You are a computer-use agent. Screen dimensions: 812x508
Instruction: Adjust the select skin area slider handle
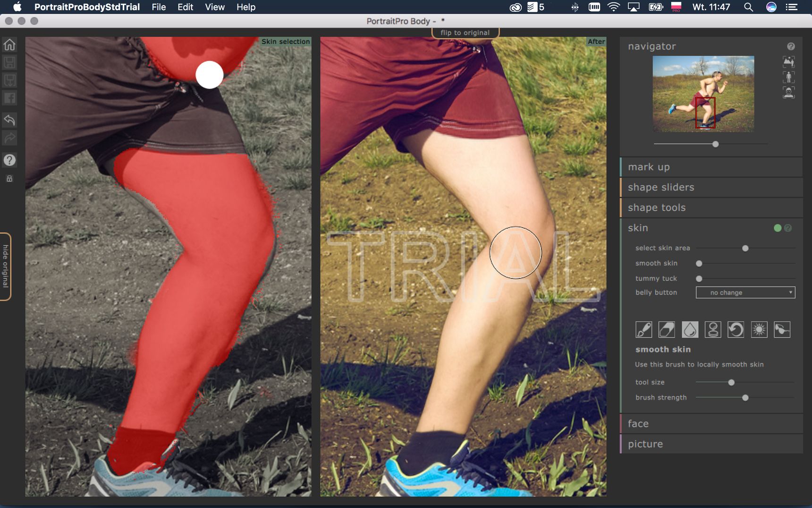point(745,248)
